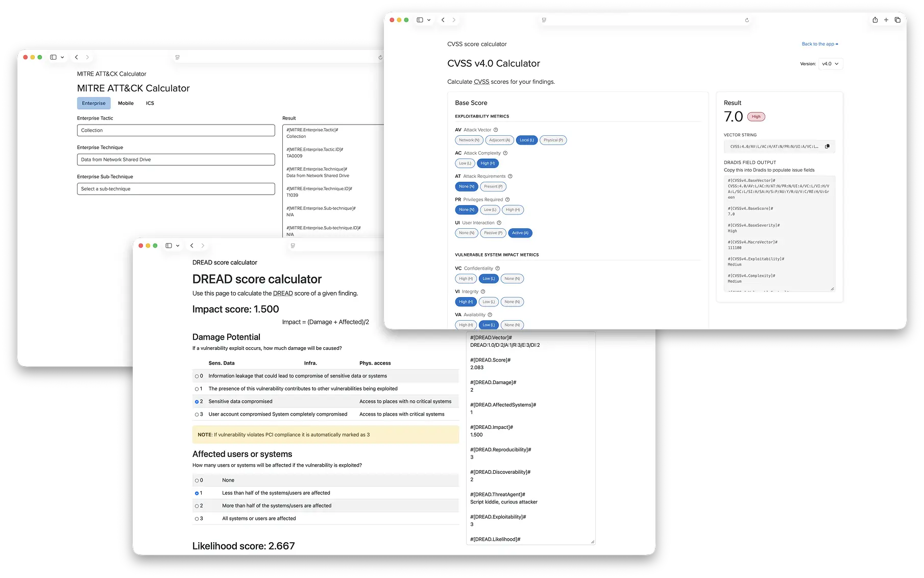Switch to the ICS tab

(150, 103)
